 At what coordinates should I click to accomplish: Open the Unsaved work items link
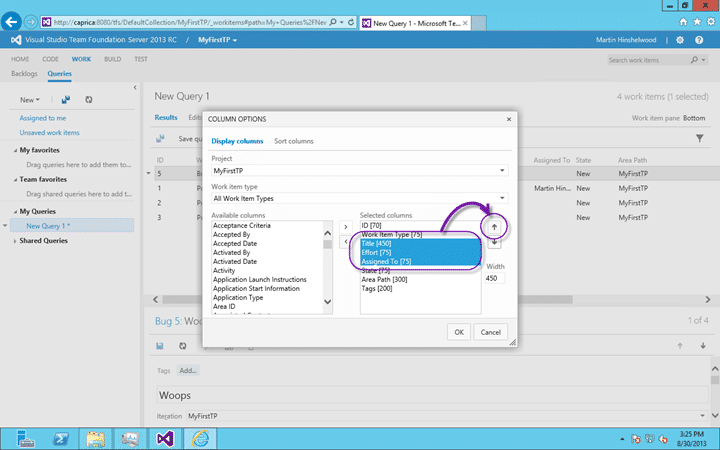pyautogui.click(x=50, y=133)
